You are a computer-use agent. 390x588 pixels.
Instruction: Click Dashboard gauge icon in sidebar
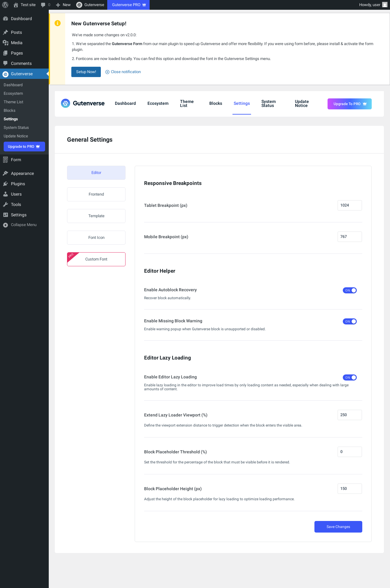(5, 19)
